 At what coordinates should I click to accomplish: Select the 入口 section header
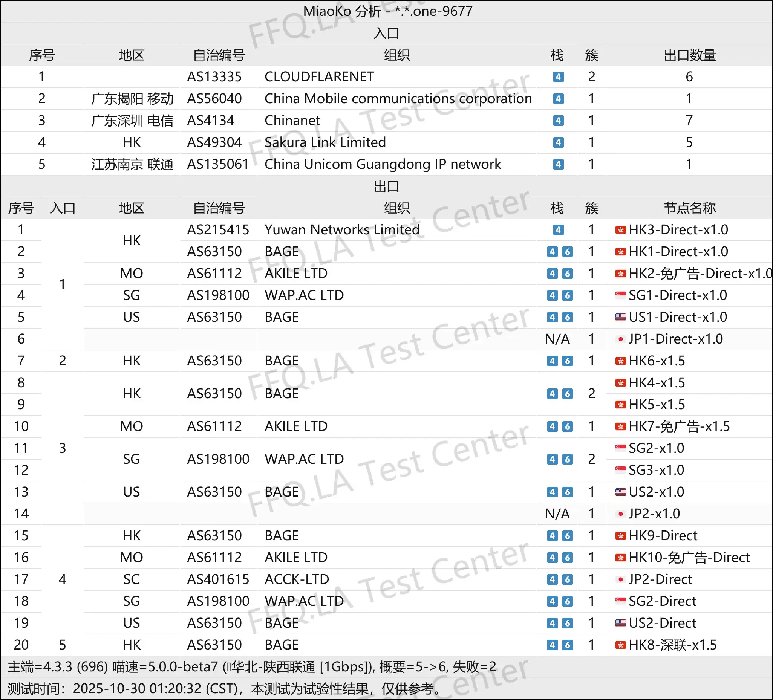(x=386, y=34)
